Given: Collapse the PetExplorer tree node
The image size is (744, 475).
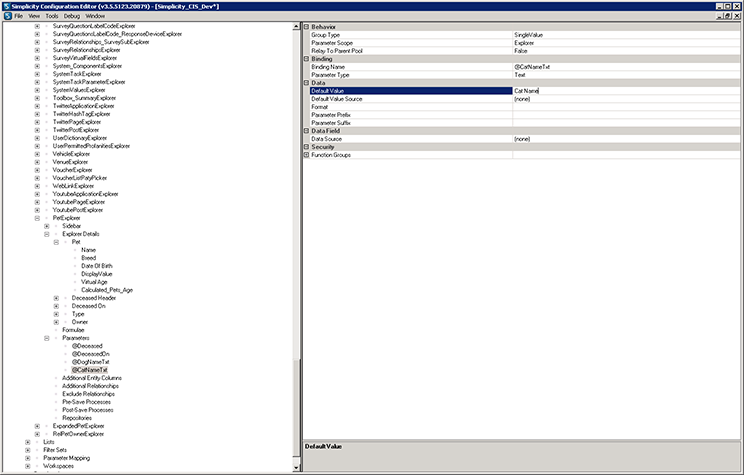Looking at the screenshot, I should pos(37,218).
